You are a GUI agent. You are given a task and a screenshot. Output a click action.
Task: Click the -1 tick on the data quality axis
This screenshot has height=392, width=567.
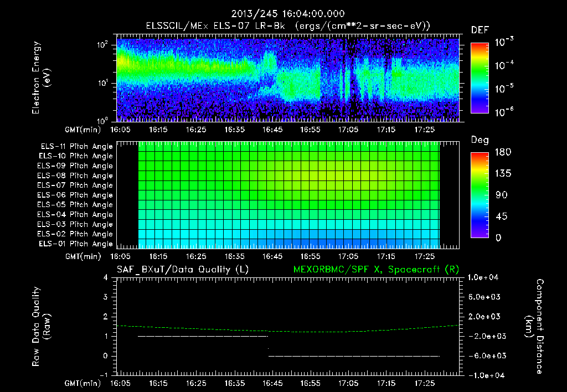(104, 375)
